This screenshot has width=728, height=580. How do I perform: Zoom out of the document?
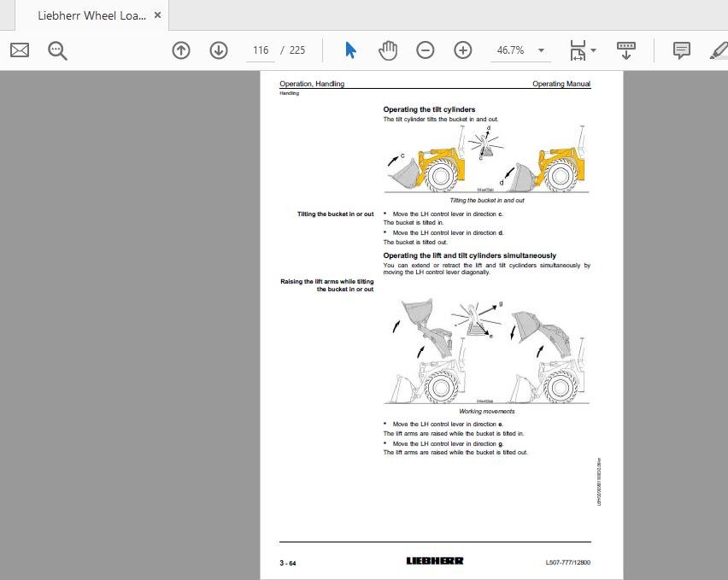pyautogui.click(x=425, y=50)
